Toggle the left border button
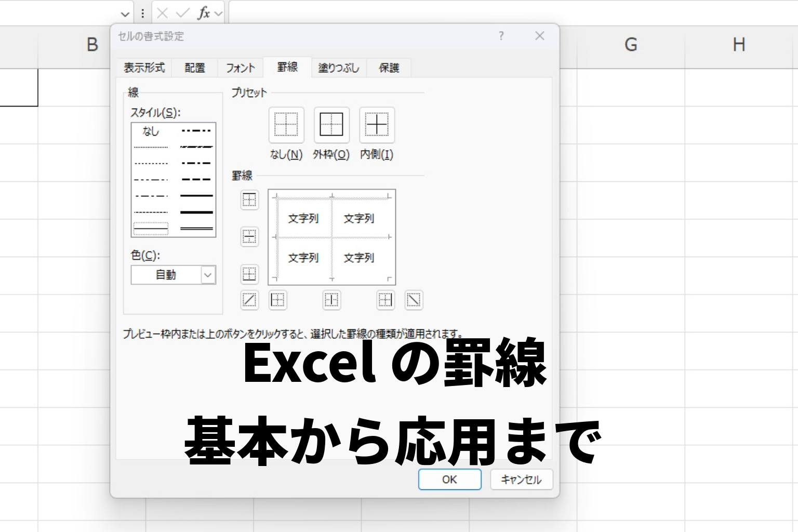798x532 pixels. pos(278,300)
